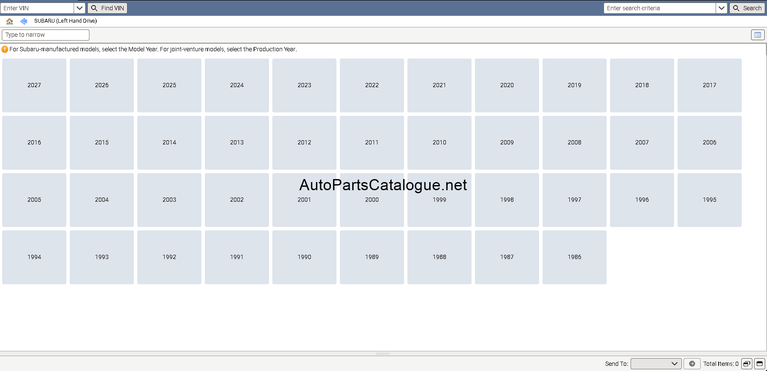Select the 1992 year tile
Screen dimensions: 767x371
click(169, 257)
